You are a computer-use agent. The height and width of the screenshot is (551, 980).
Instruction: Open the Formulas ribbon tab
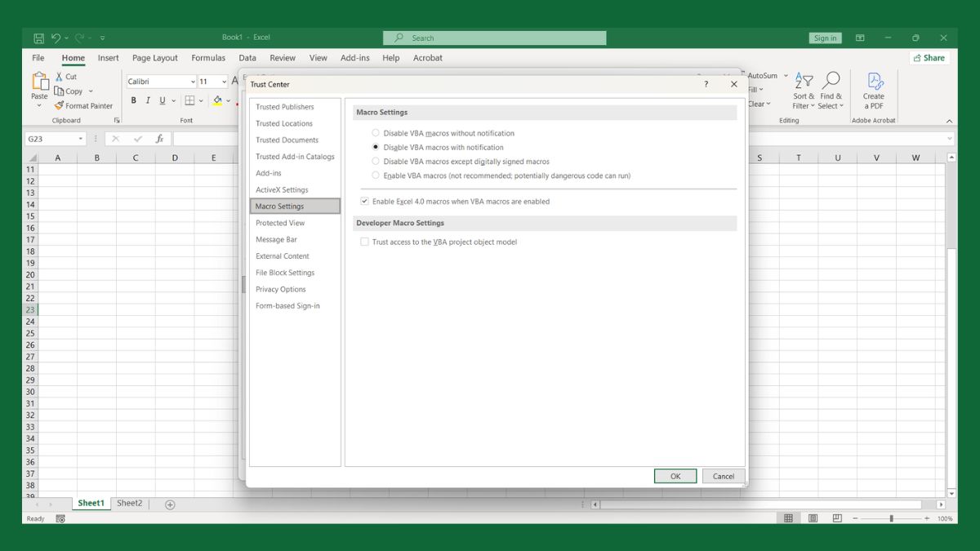click(x=208, y=58)
